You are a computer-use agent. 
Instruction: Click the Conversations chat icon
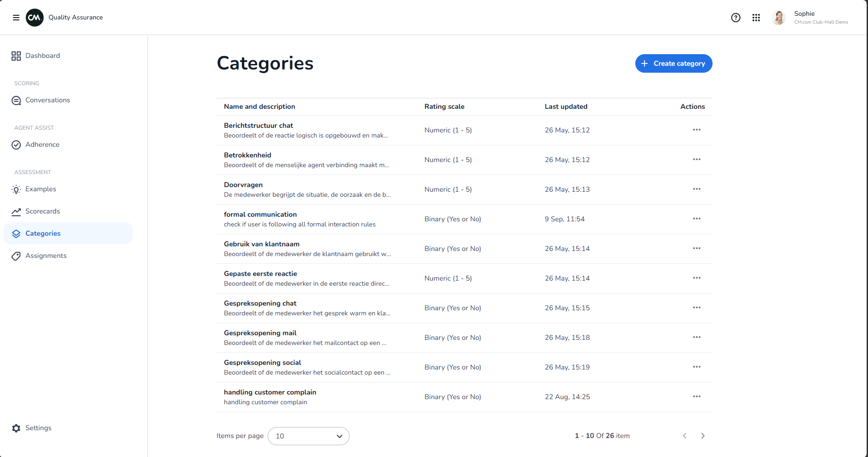pos(16,100)
